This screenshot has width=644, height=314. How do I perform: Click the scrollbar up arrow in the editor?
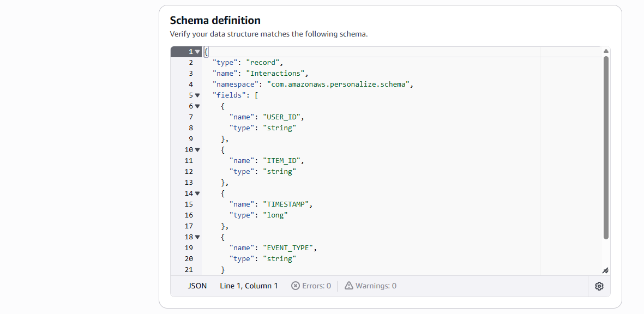point(606,51)
